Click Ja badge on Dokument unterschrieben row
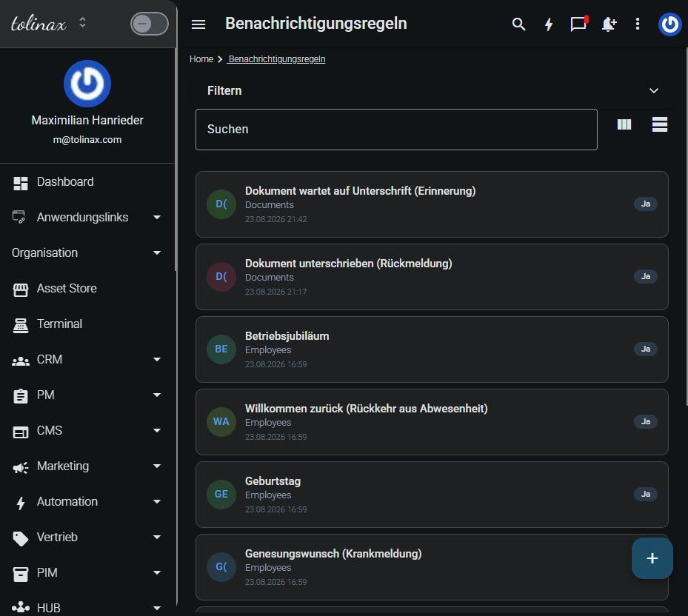 pos(646,276)
